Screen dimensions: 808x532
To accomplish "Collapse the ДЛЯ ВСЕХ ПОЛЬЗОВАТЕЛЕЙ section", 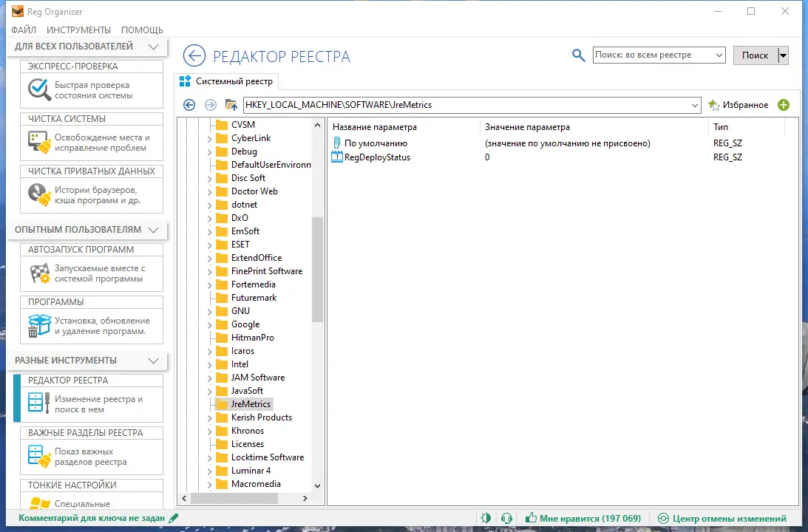I will coord(153,47).
